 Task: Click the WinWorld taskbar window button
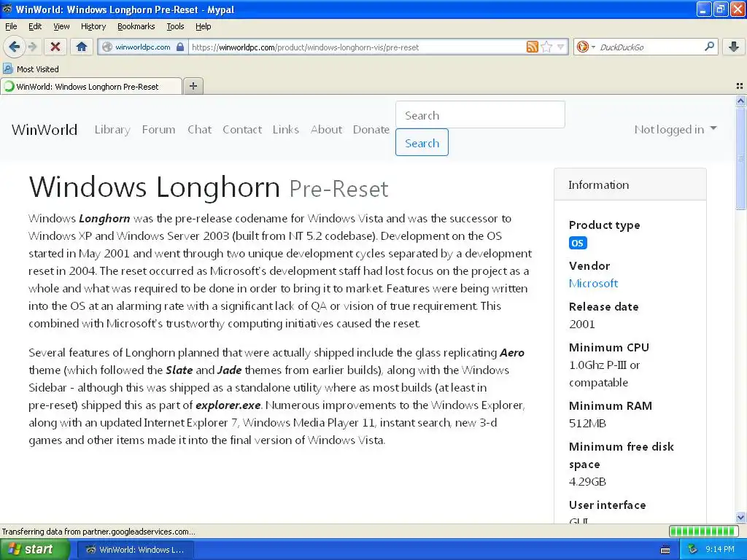point(135,550)
